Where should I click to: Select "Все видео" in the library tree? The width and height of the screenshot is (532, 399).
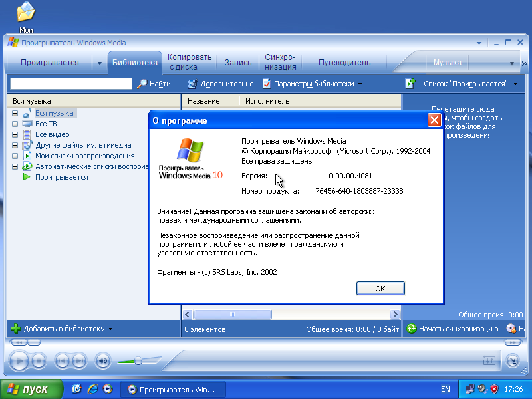pyautogui.click(x=53, y=135)
